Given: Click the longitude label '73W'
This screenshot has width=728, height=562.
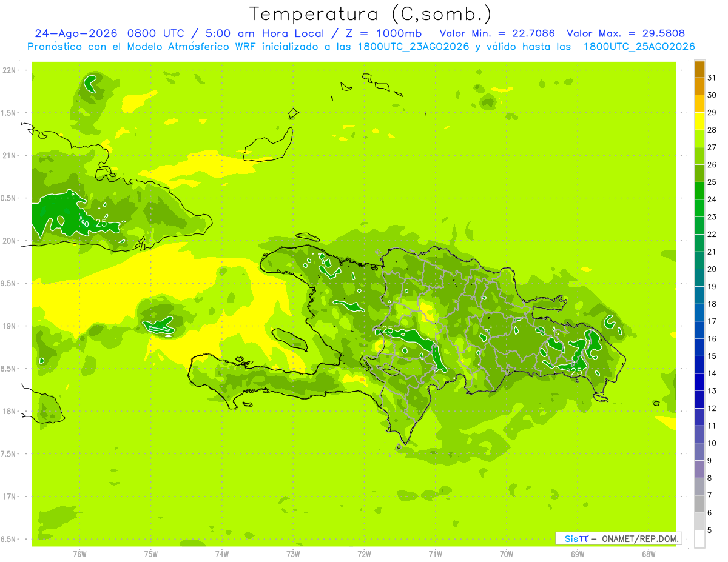Looking at the screenshot, I should [293, 554].
